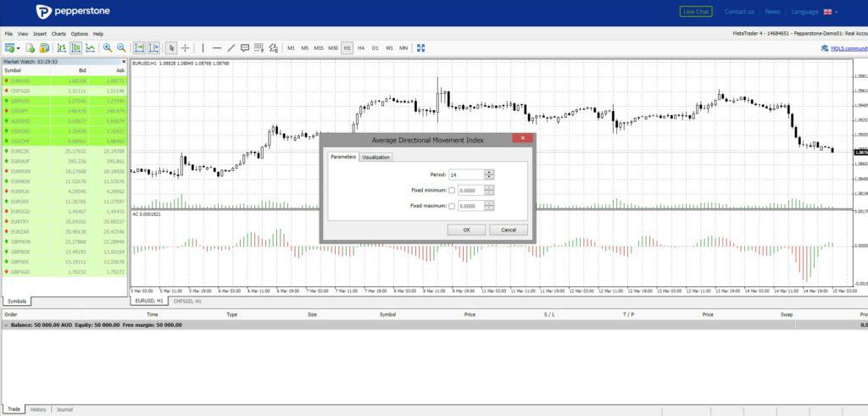Select the Fibonacci retracement tool
Viewport: 868px width, 416px height.
259,48
